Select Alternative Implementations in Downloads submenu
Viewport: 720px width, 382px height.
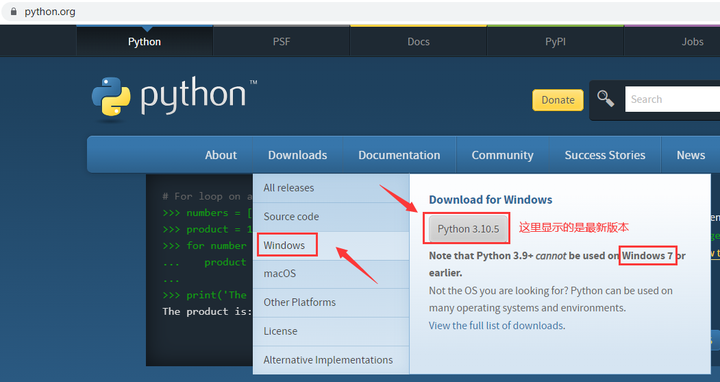click(331, 360)
